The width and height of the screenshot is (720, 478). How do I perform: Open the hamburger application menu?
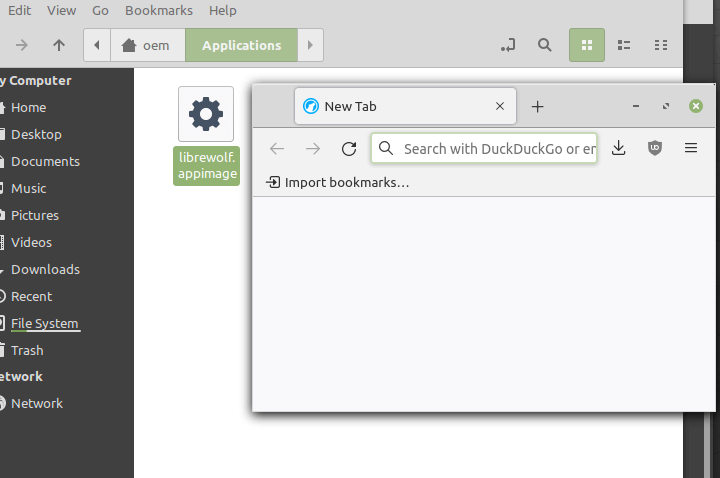tap(690, 148)
